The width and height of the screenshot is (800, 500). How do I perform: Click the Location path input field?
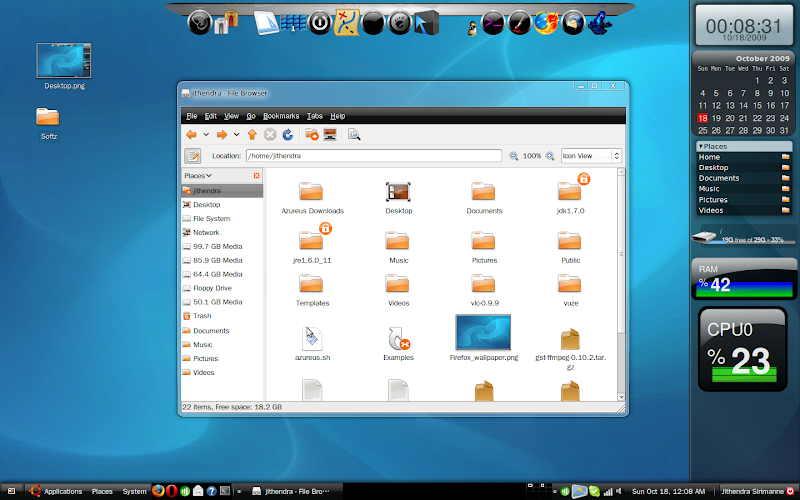pos(374,156)
